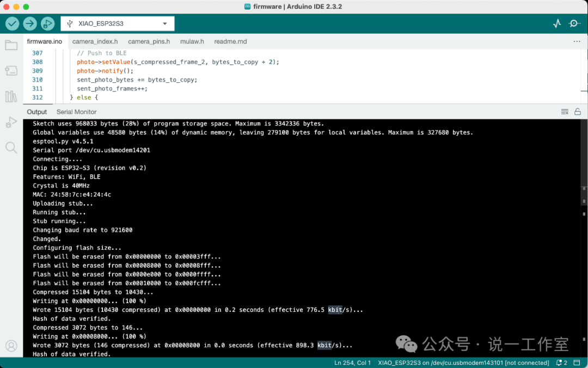This screenshot has height=368, width=588.
Task: Clear the output panel with the clear icon
Action: pos(565,112)
